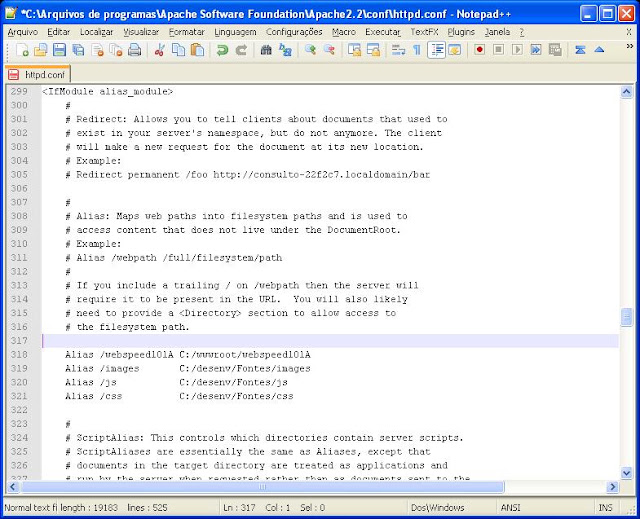Toggle the indent guide icon

pyautogui.click(x=436, y=50)
